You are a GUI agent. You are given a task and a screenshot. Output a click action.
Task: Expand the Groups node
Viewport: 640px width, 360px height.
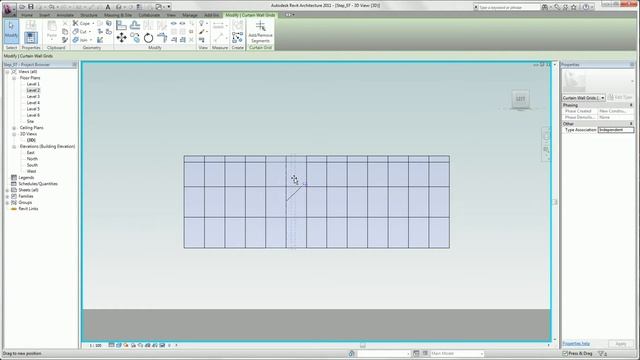(7, 202)
